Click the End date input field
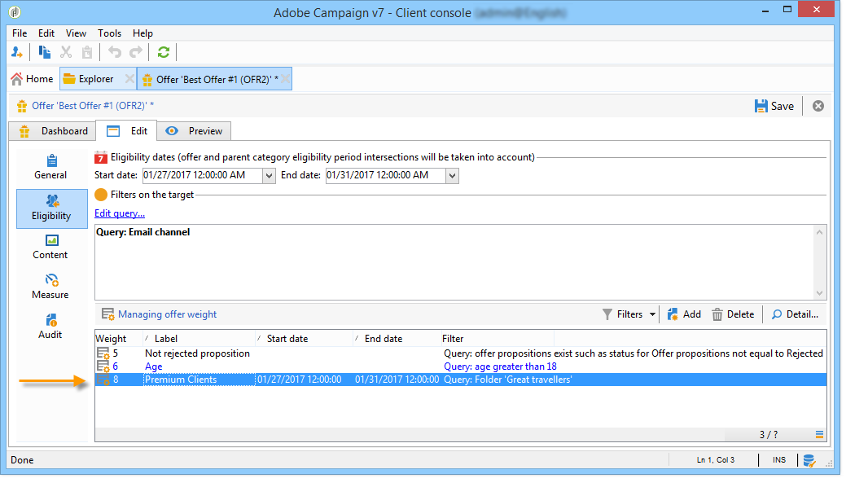Image resolution: width=868 pixels, height=496 pixels. (x=386, y=175)
